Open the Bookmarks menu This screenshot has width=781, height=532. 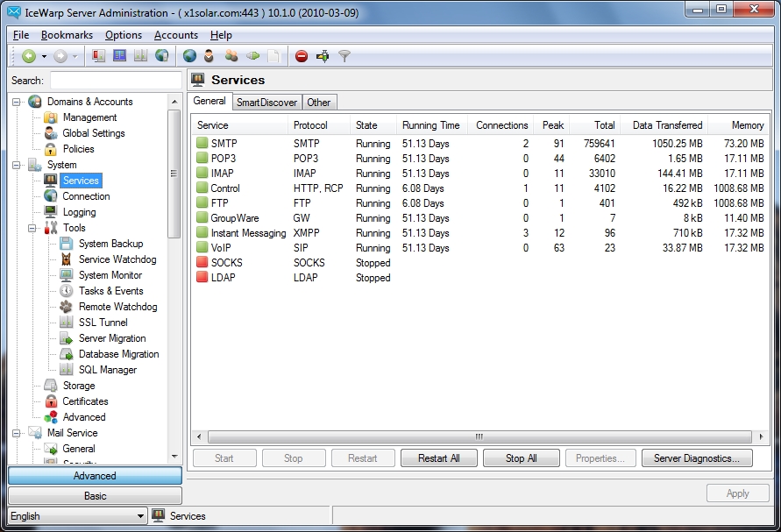[67, 35]
